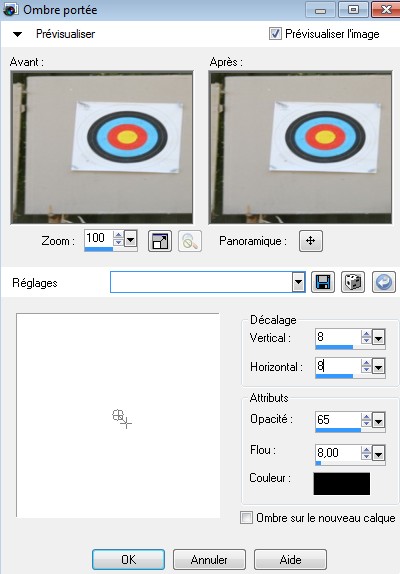This screenshot has width=400, height=574.
Task: Click the Annuler button
Action: pos(209,559)
